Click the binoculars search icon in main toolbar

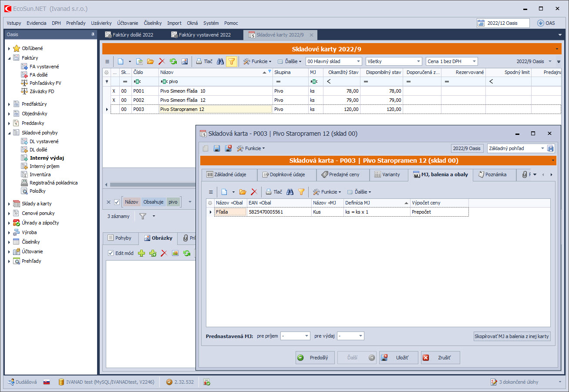click(220, 62)
